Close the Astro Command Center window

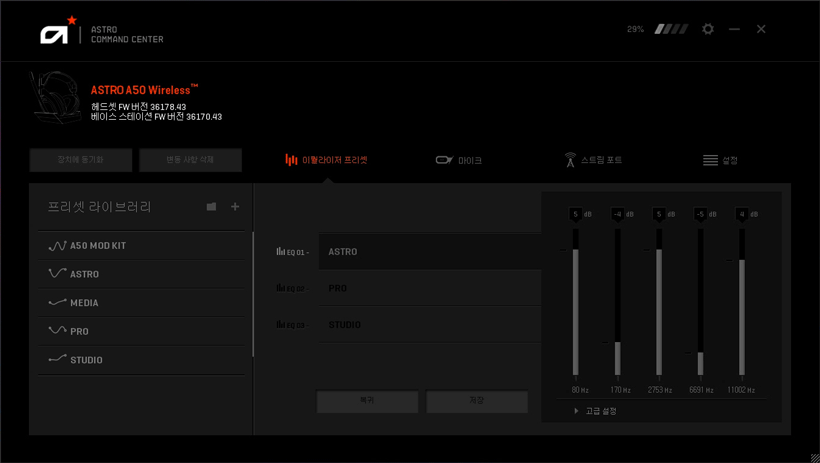click(761, 29)
